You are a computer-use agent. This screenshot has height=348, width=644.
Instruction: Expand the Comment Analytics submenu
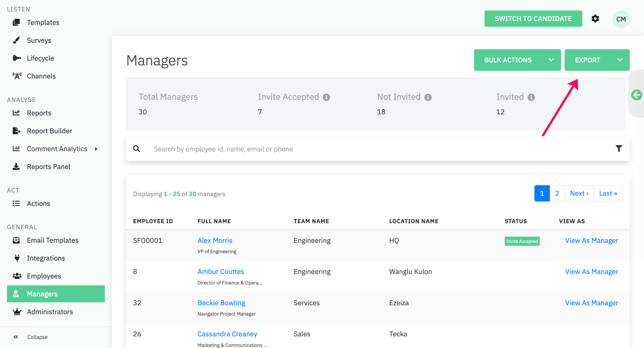pyautogui.click(x=96, y=149)
